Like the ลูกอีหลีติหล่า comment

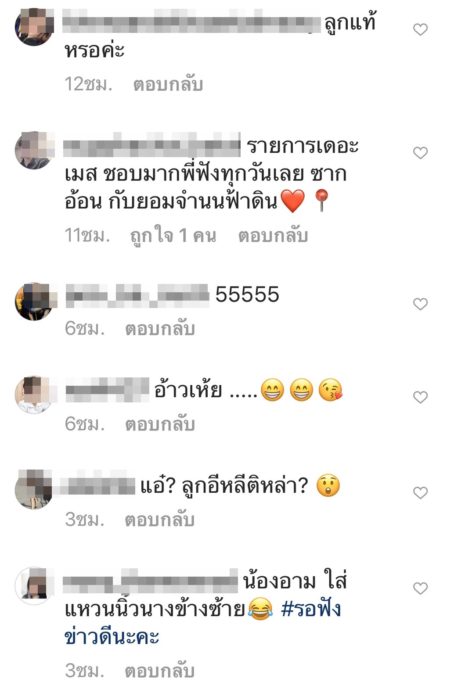[x=420, y=492]
